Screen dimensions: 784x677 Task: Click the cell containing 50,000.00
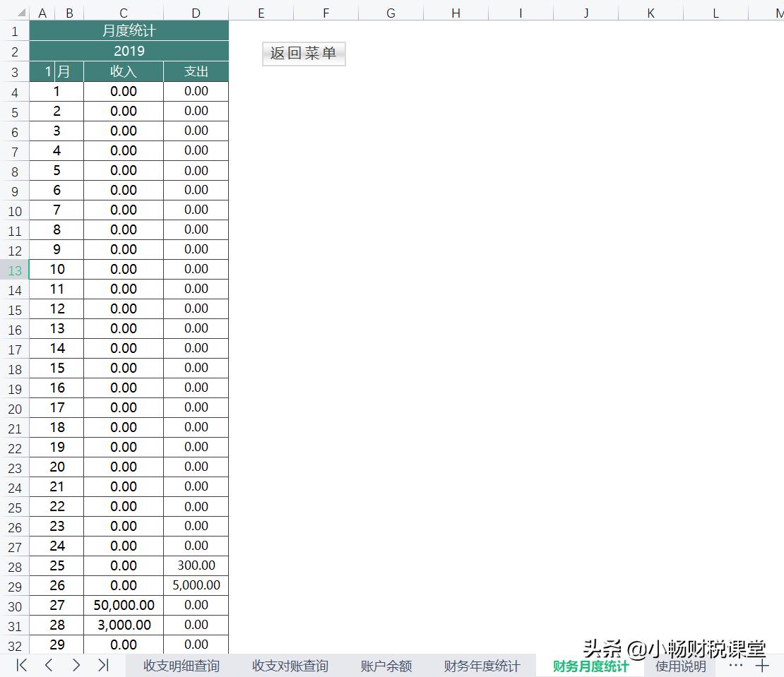pos(124,605)
